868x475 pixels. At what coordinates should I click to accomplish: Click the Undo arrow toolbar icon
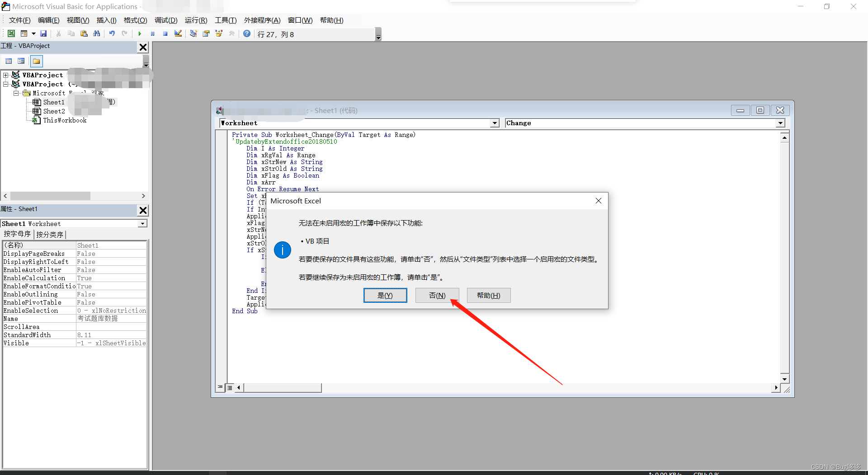(x=112, y=34)
